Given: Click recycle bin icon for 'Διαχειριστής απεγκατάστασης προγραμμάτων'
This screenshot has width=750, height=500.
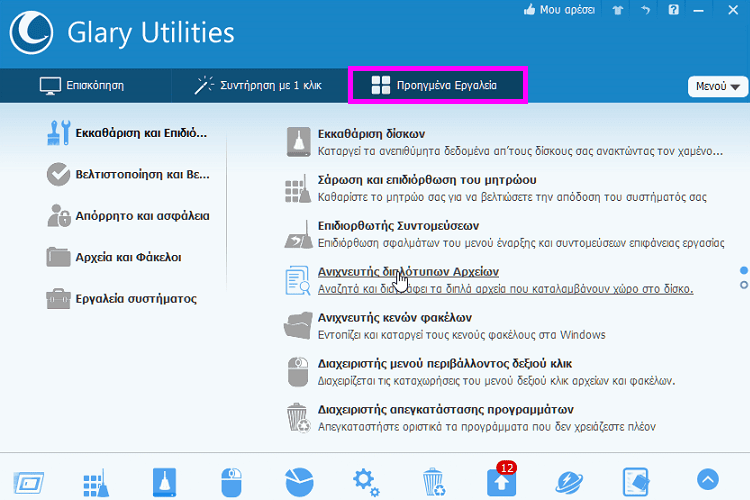Looking at the screenshot, I should 298,418.
